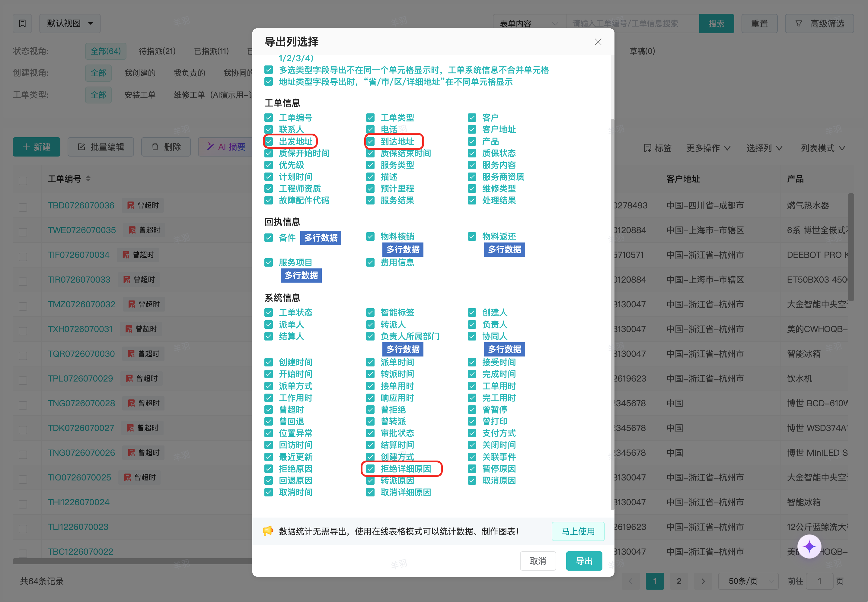Click the 搜索 button
868x602 pixels.
[x=716, y=24]
